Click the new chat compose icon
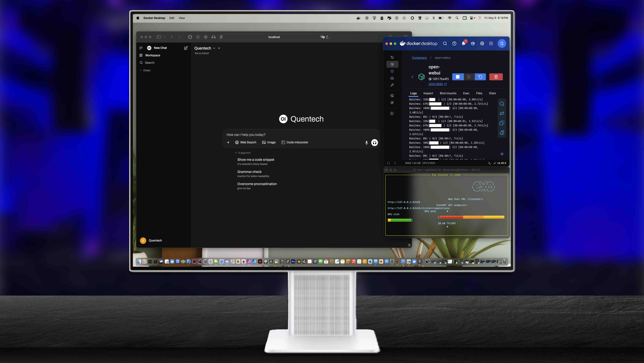The image size is (644, 363). click(186, 48)
